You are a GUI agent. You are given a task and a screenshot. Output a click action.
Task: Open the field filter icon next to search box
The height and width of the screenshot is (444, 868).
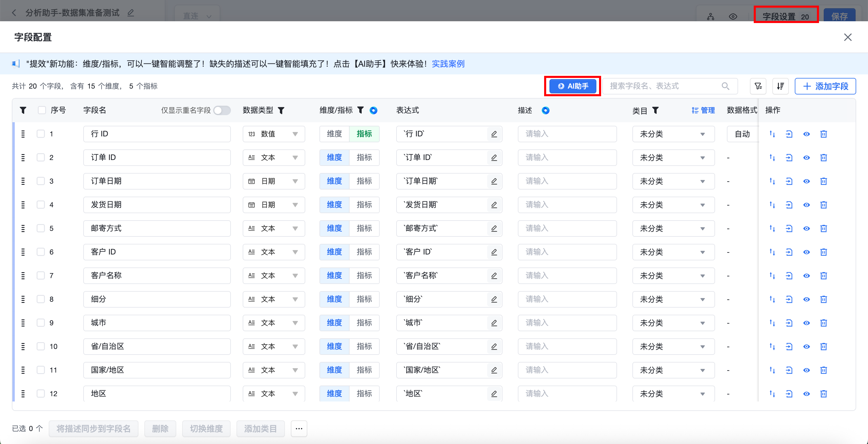[758, 86]
